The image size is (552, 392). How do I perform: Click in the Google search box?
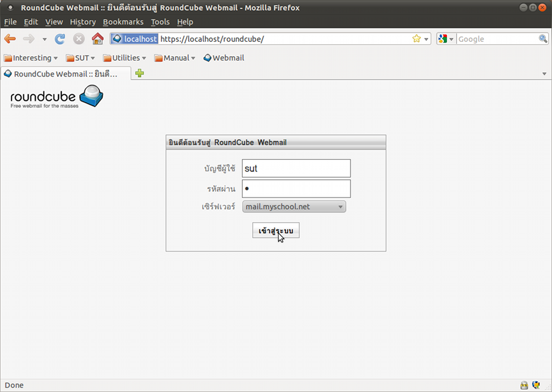[x=497, y=39]
